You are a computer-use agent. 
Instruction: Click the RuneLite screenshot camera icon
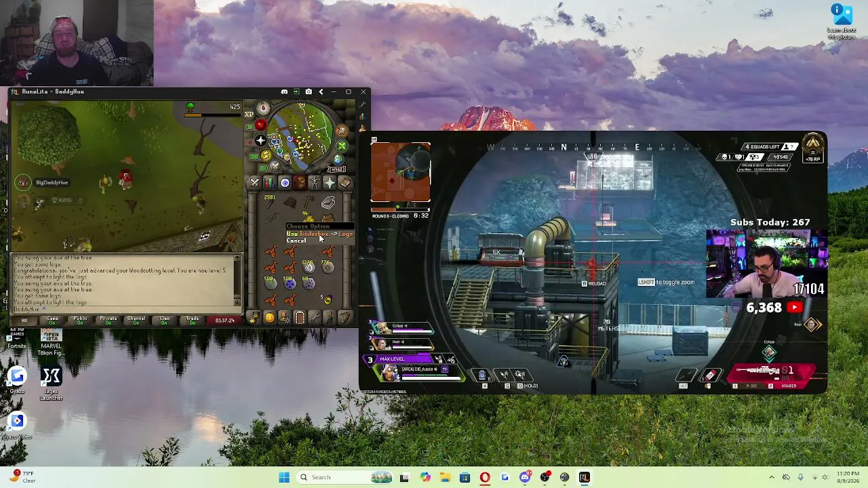pyautogui.click(x=309, y=91)
